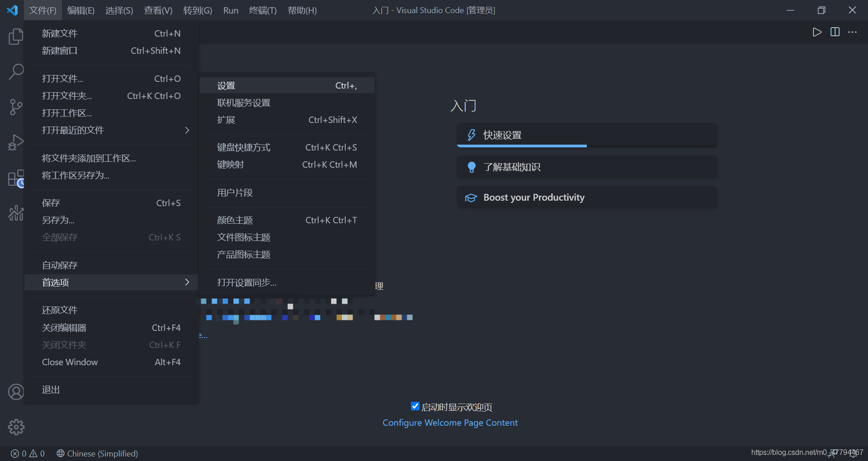Screen dimensions: 868x461
Task: Choose 产品图标主题 entry
Action: coord(287,254)
